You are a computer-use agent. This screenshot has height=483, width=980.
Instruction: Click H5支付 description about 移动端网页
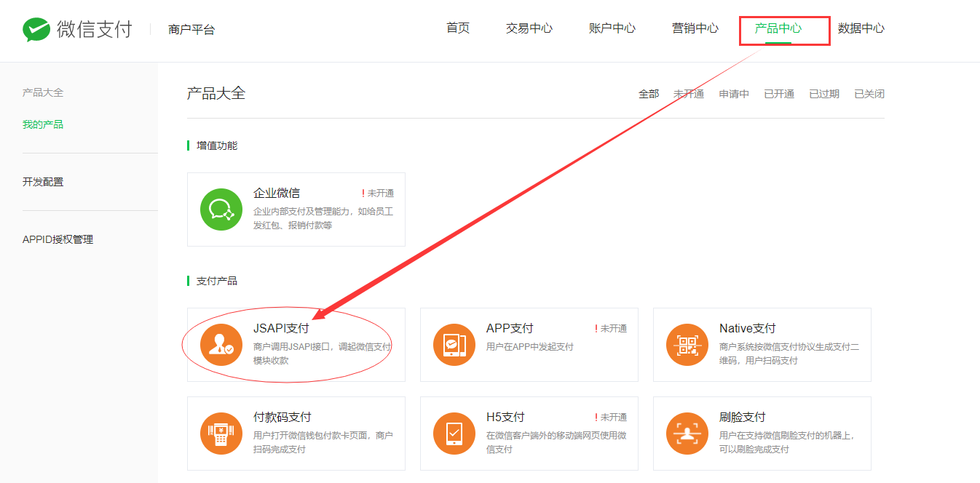556,442
